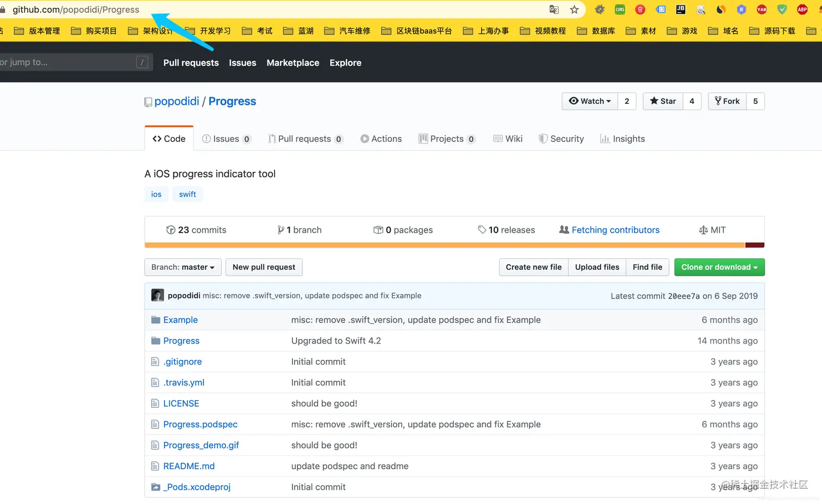
Task: Click the _Pods.xcodeproj symlink icon
Action: coord(155,487)
